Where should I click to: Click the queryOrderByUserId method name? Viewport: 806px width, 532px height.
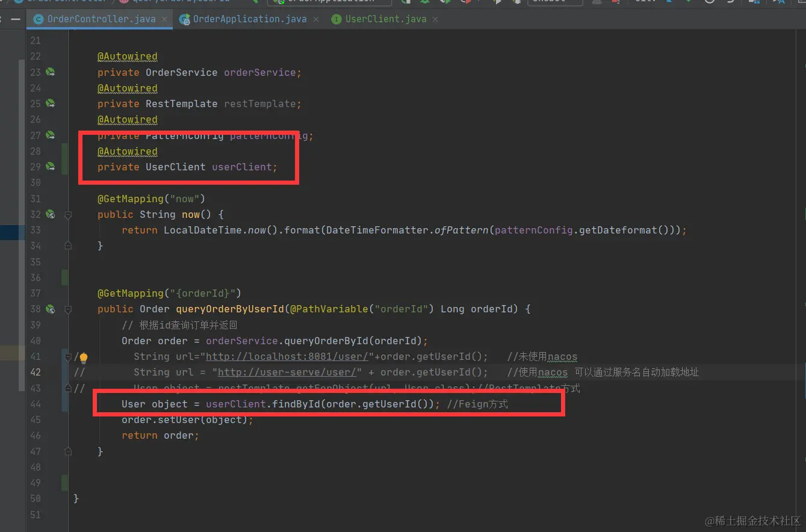click(230, 309)
